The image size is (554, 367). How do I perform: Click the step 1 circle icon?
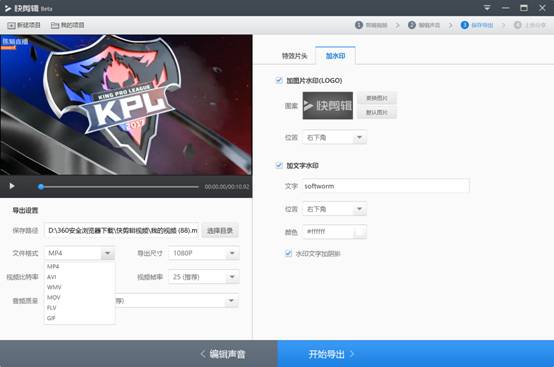point(359,25)
